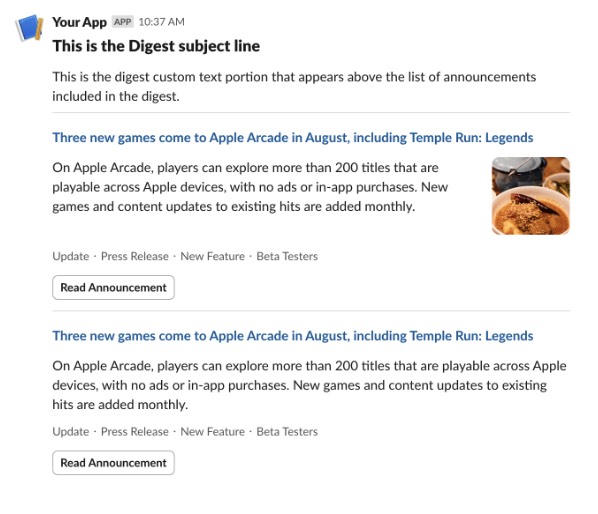Open the first Apple Arcade headline link
This screenshot has width=598, height=514.
click(293, 138)
